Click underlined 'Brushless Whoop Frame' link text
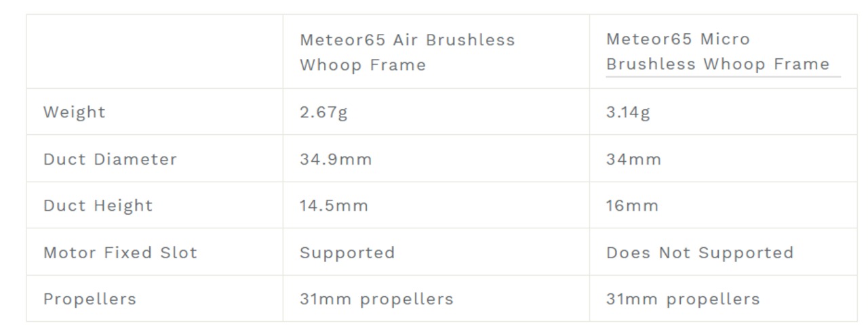Screen dimensions: 868x334 point(717,64)
